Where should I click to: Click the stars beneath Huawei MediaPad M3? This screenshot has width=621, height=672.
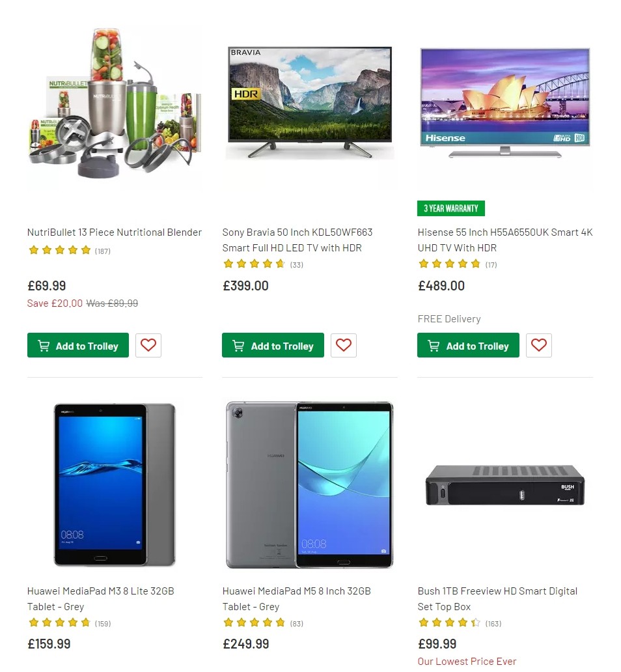coord(59,623)
